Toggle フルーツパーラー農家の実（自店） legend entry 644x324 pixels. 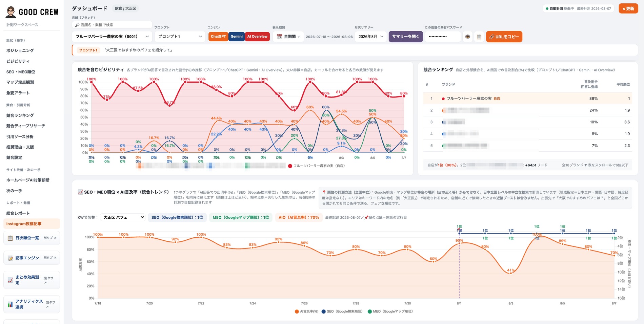coord(316,166)
